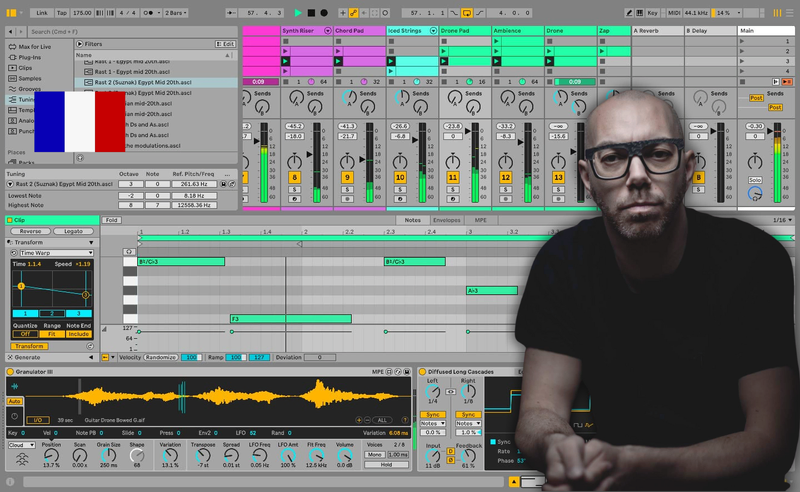Switch to the MPE tab in clip view
The image size is (800, 492).
click(x=481, y=220)
